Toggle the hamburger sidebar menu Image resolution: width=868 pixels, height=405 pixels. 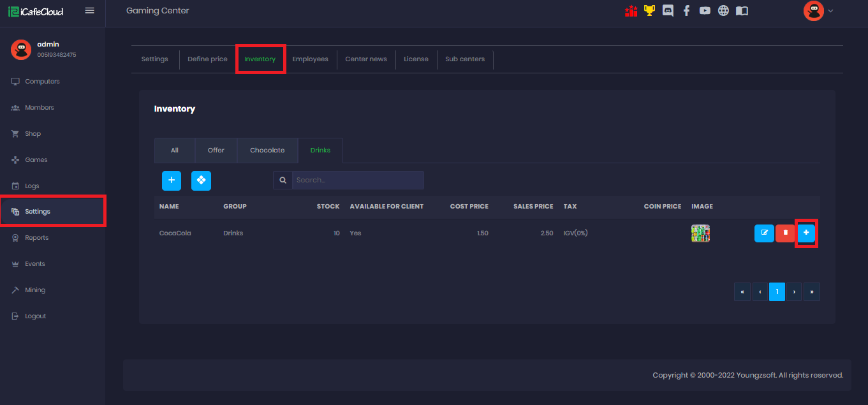click(x=90, y=11)
